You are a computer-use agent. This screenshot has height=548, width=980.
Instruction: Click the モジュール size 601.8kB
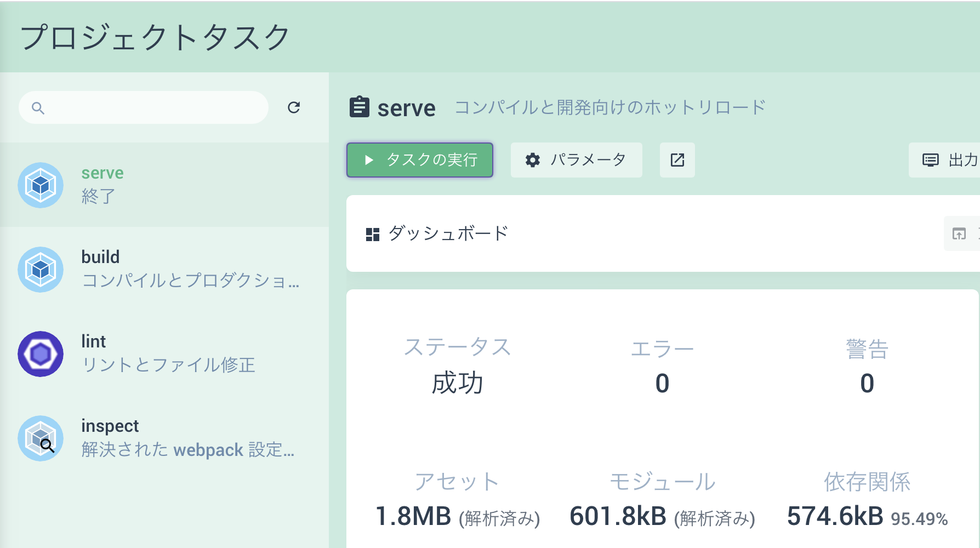click(x=618, y=516)
